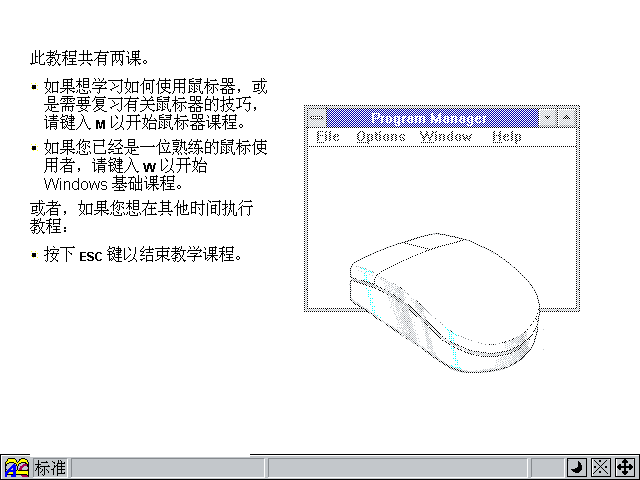640x480 pixels.
Task: Click the bold letter W in Windows lesson line
Action: (x=150, y=167)
